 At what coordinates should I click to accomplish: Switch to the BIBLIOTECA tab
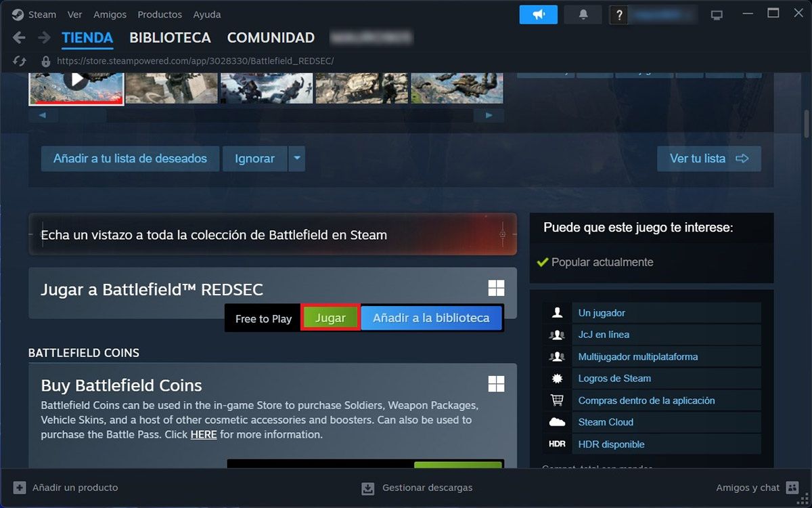[x=170, y=38]
